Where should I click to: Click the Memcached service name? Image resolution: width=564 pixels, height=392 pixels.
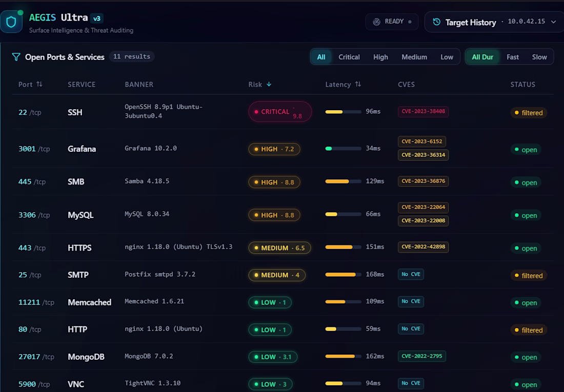[90, 302]
